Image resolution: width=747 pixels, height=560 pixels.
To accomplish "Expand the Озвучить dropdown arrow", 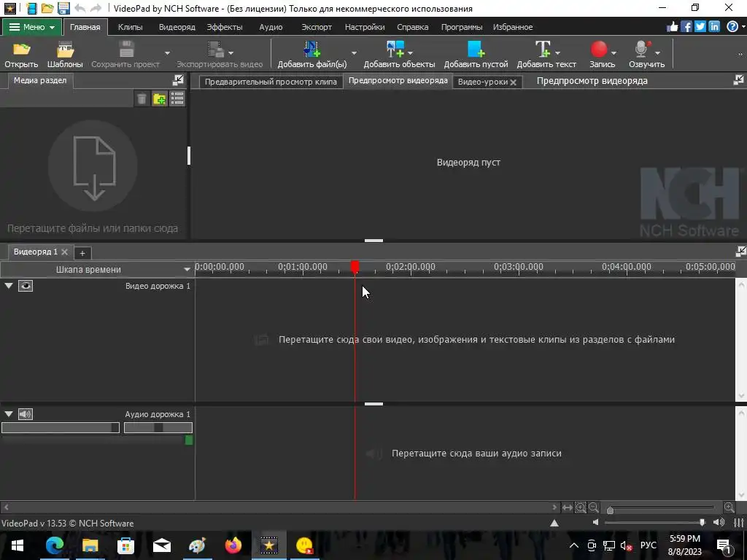I will (x=657, y=52).
